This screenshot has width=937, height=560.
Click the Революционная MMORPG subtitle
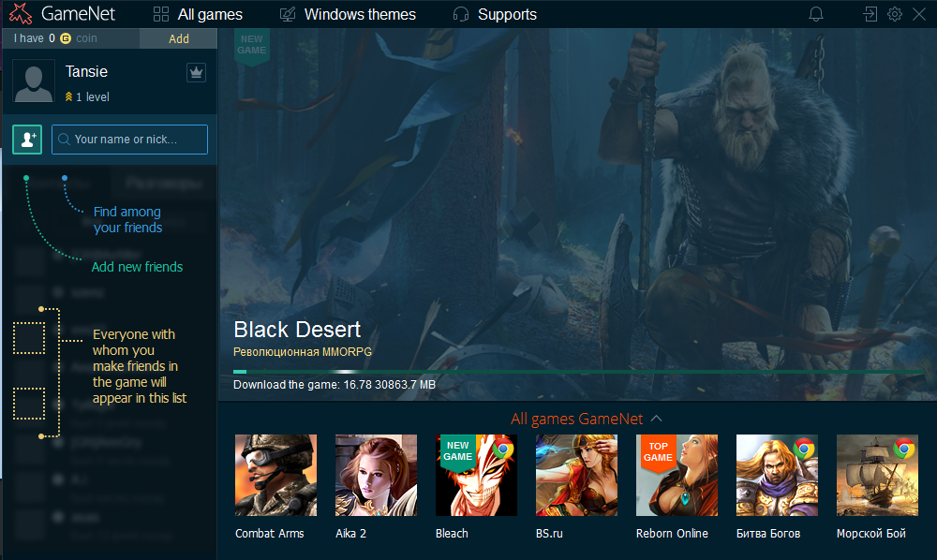coord(303,352)
